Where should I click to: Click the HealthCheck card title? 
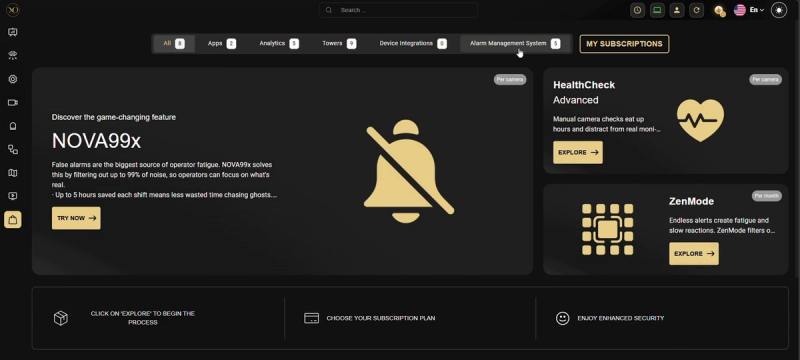coord(584,85)
